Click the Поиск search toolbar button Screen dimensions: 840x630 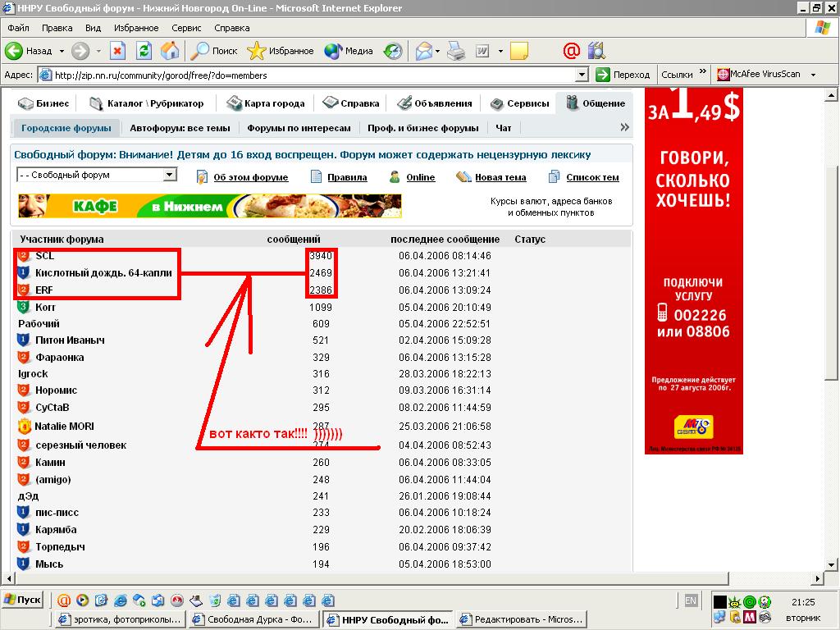(214, 51)
